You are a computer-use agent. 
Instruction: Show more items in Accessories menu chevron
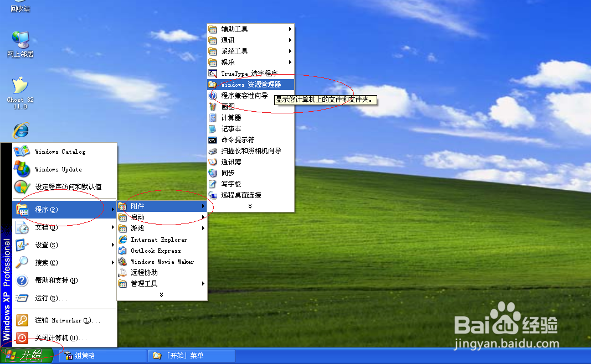point(250,206)
